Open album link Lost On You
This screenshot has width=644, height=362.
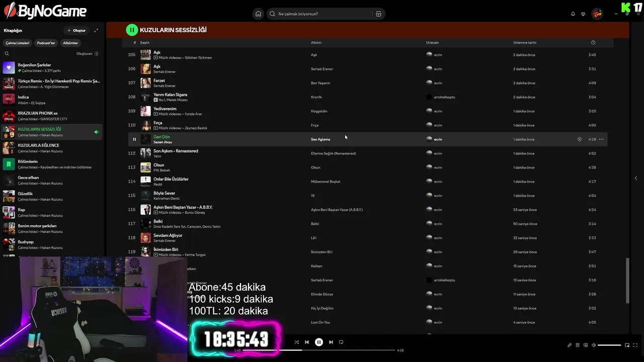(x=320, y=322)
